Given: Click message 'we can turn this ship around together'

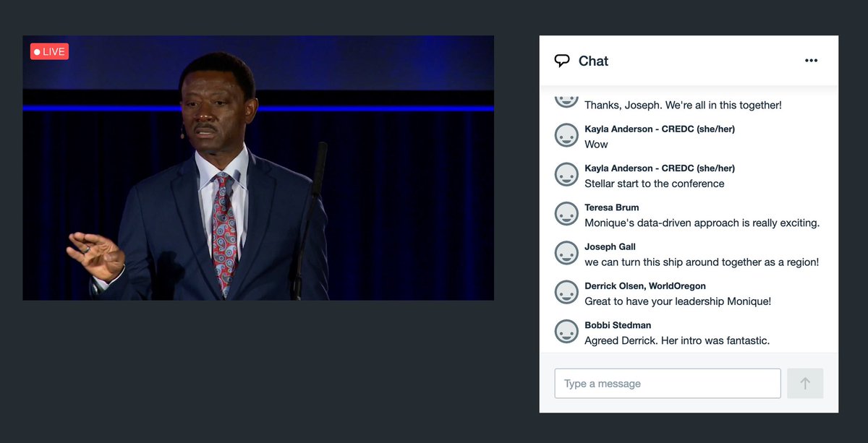Looking at the screenshot, I should pos(702,262).
